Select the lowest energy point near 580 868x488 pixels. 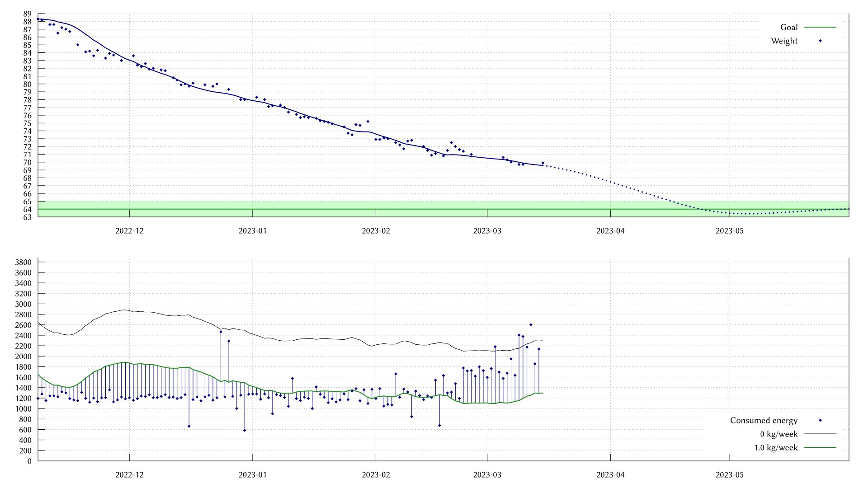(244, 430)
